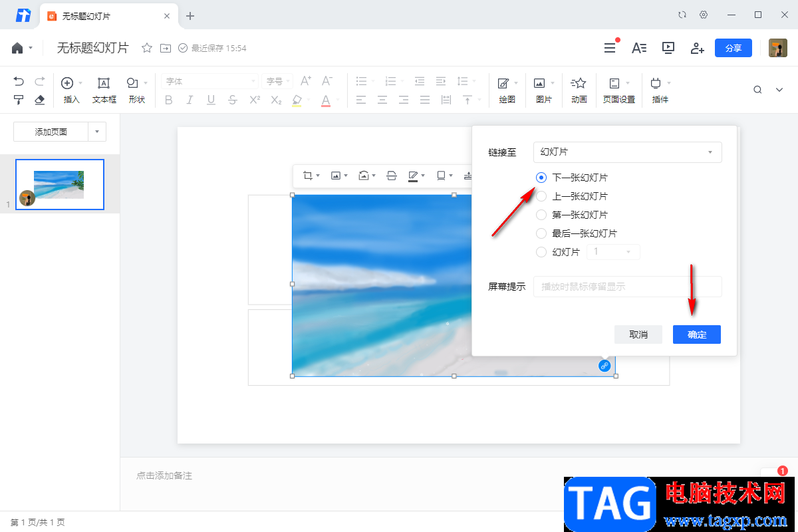Screen dimensions: 798x532
Task: Click the link badge on the image
Action: pos(604,366)
